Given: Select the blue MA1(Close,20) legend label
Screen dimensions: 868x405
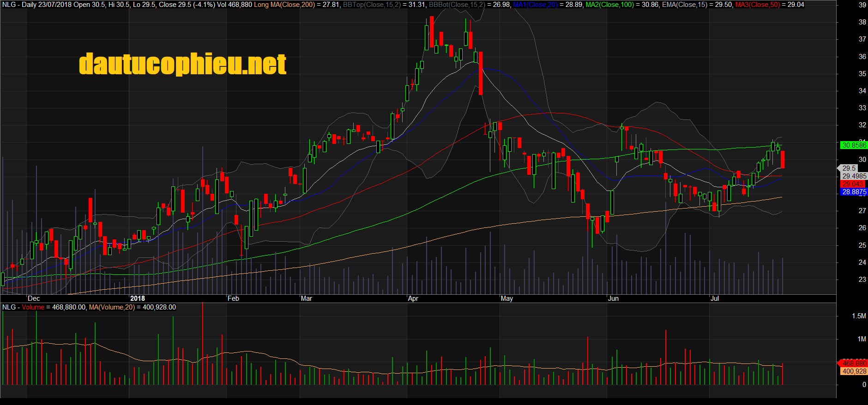Looking at the screenshot, I should click(x=535, y=5).
